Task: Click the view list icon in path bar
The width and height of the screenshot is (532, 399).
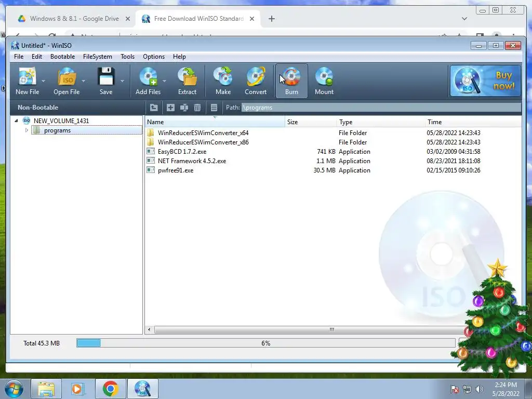Action: click(214, 108)
